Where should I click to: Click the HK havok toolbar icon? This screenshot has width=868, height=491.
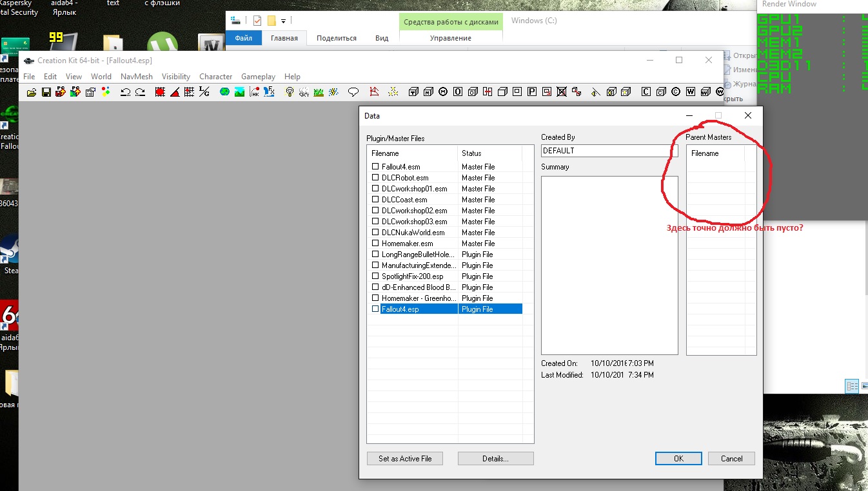click(x=254, y=92)
